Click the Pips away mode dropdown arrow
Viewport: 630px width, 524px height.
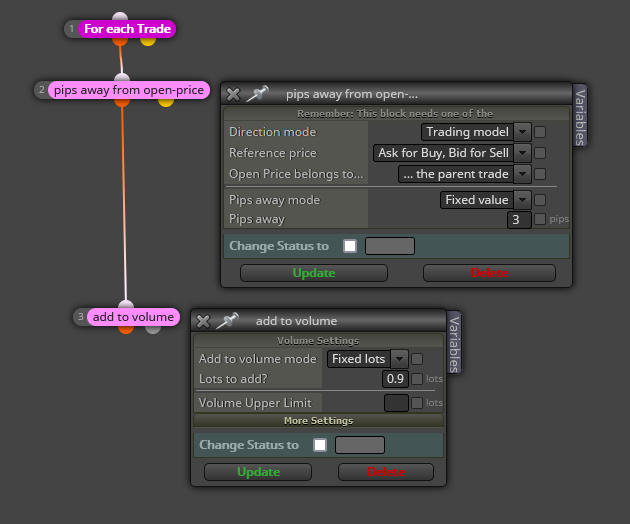pos(522,200)
